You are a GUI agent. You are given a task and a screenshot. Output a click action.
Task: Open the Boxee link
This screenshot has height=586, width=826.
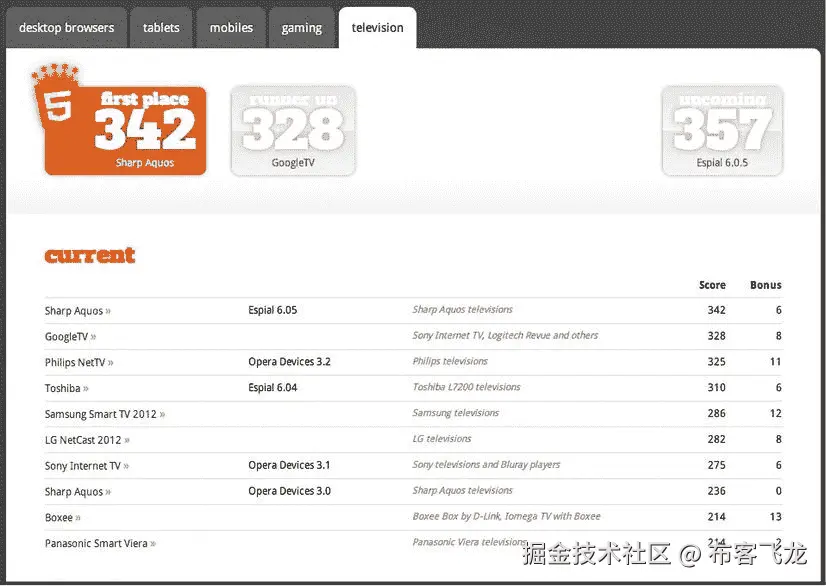pos(63,517)
